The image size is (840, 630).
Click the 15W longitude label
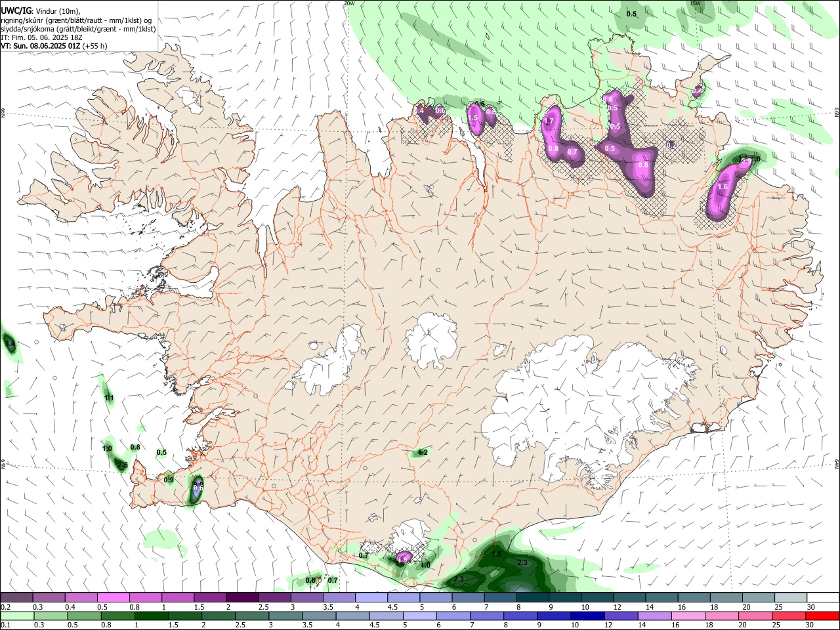[x=696, y=3]
